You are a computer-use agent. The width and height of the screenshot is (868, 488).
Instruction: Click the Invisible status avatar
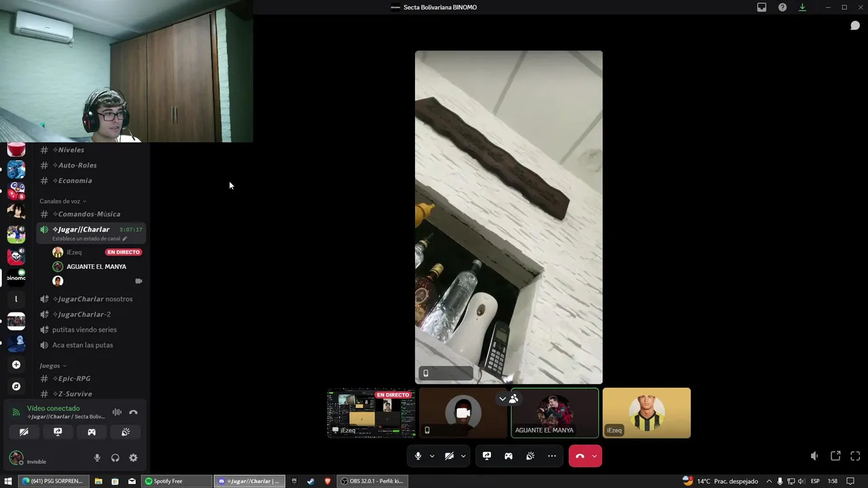[x=16, y=458]
